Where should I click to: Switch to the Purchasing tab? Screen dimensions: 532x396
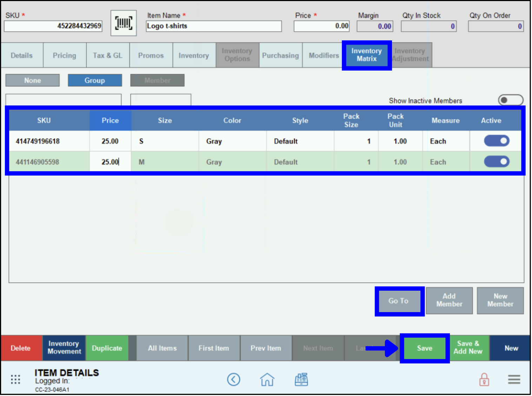(280, 55)
